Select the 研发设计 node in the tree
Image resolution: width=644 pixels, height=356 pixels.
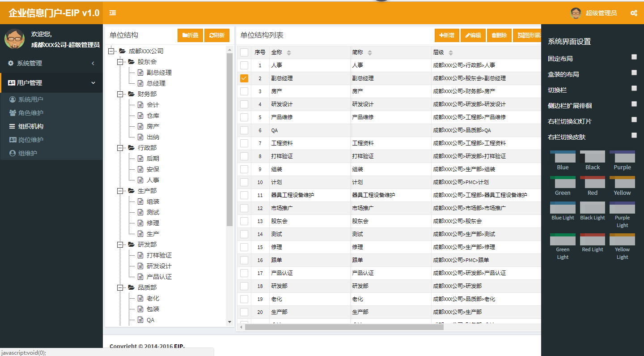click(x=159, y=266)
